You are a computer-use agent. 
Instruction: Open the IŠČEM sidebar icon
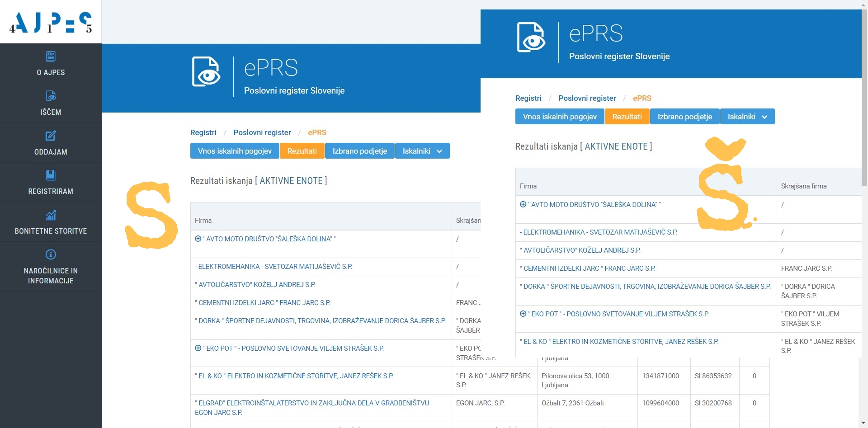51,96
